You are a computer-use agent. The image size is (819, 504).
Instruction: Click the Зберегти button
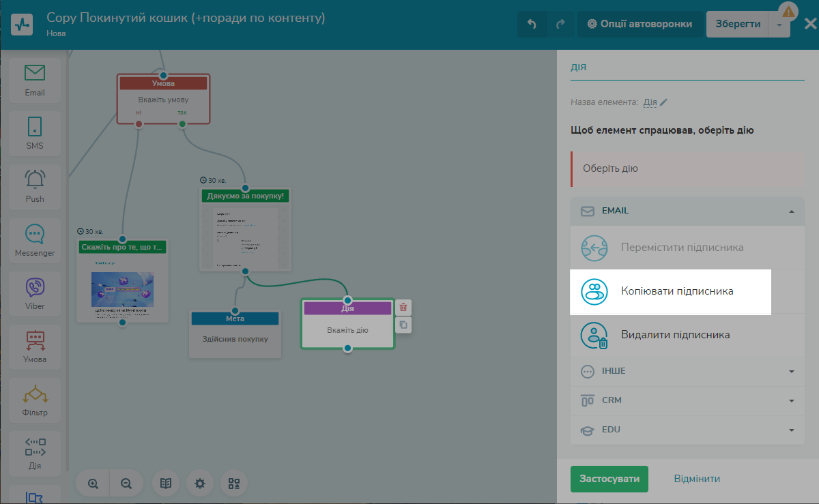[x=738, y=25]
